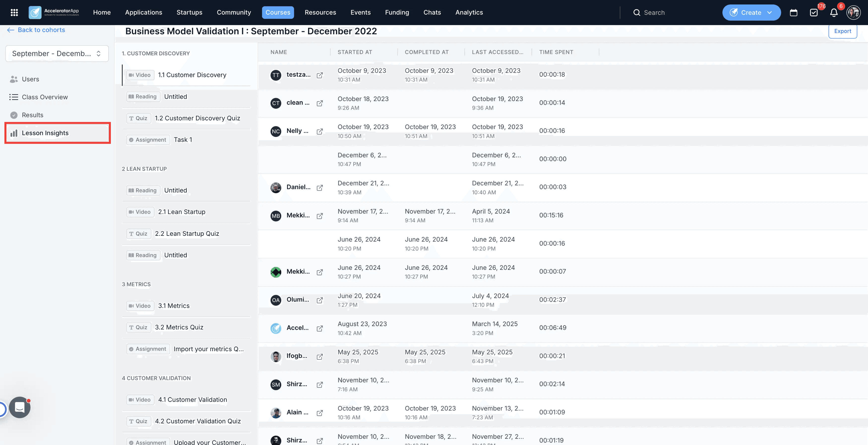Click the search magnifier icon
The height and width of the screenshot is (445, 868).
coord(637,12)
